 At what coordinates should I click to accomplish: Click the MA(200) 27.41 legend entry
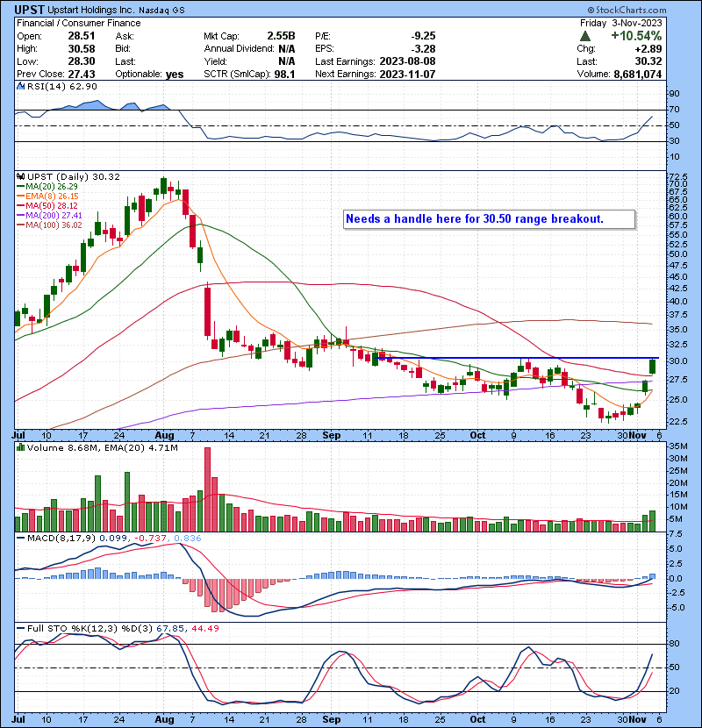click(49, 216)
